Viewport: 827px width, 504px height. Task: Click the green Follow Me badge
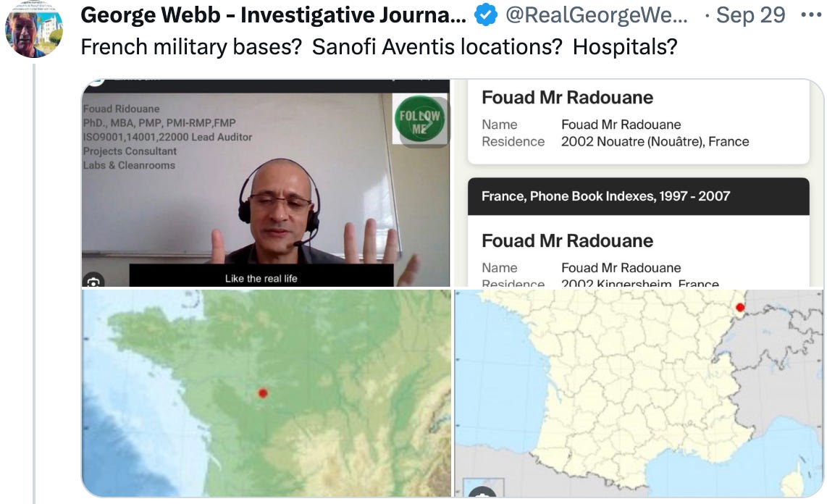pyautogui.click(x=420, y=119)
